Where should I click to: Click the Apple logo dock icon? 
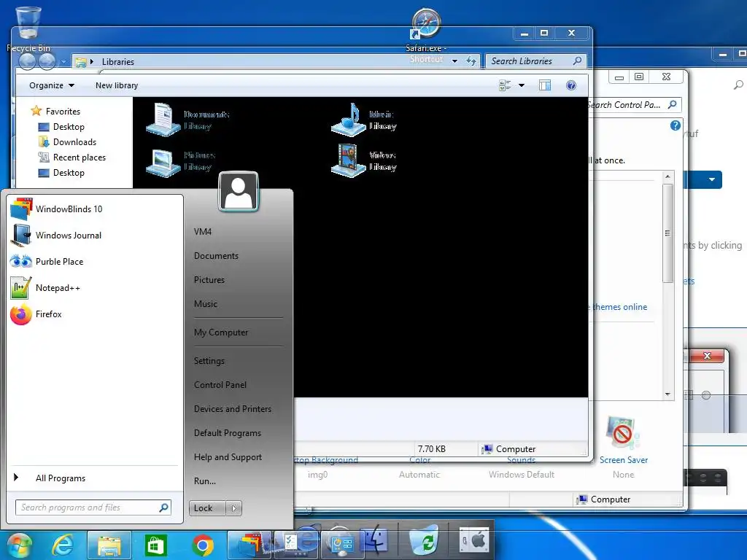pyautogui.click(x=474, y=541)
